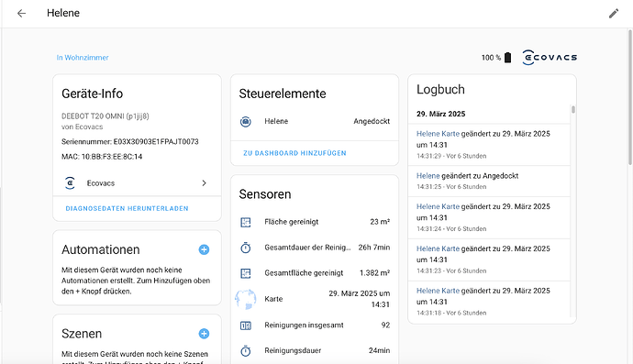The width and height of the screenshot is (633, 364).
Task: Open Helene Karte link in 14:31:24 entry
Action: [x=438, y=206]
